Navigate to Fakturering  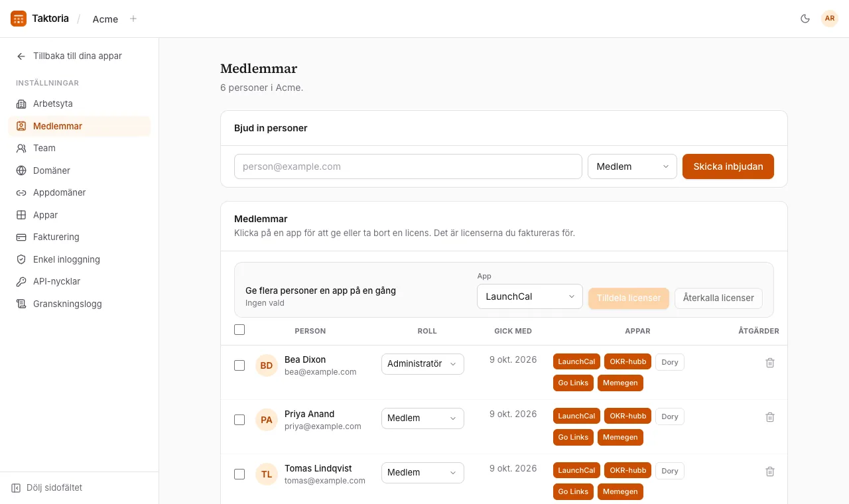pos(80,237)
